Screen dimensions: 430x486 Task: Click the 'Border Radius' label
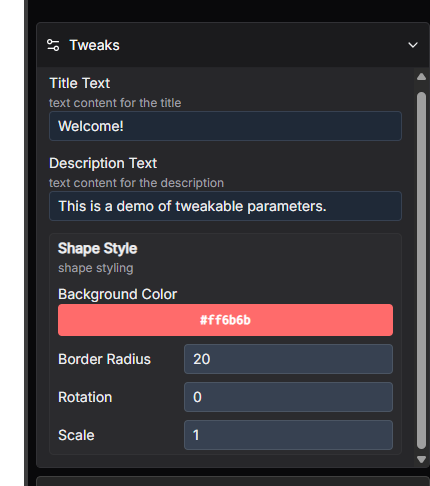[x=104, y=359]
